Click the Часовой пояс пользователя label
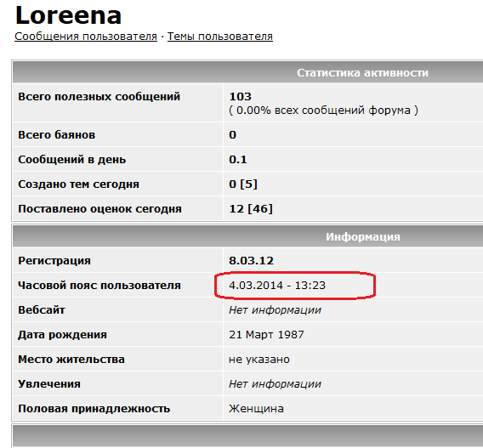Screen dimensions: 483x448 [x=99, y=286]
